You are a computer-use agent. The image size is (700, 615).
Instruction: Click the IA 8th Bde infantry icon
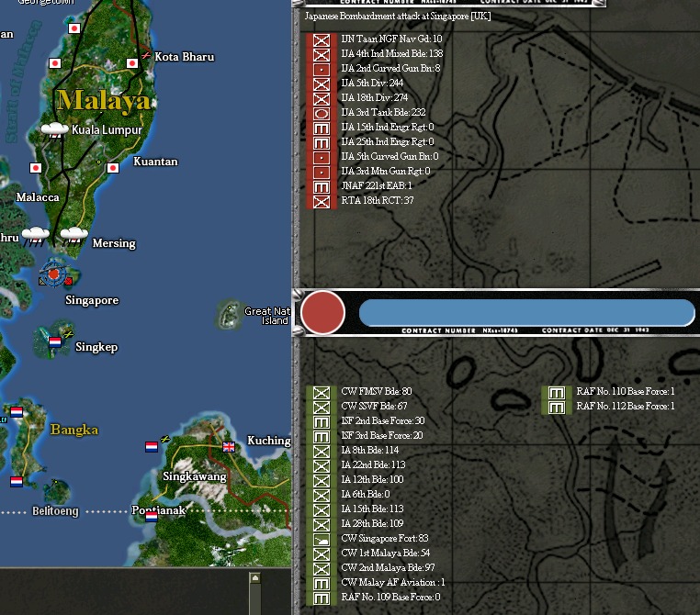point(322,452)
